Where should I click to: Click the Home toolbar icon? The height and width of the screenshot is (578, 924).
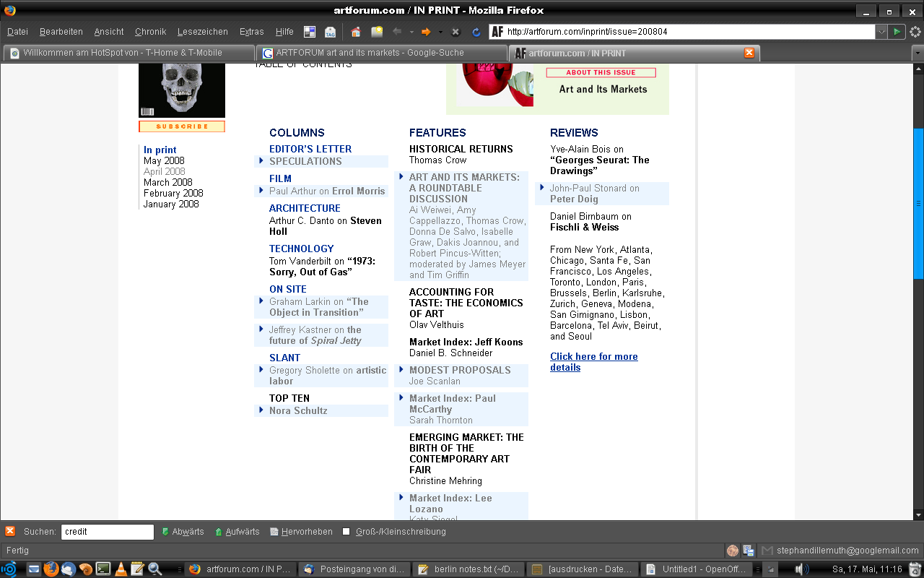coord(355,32)
